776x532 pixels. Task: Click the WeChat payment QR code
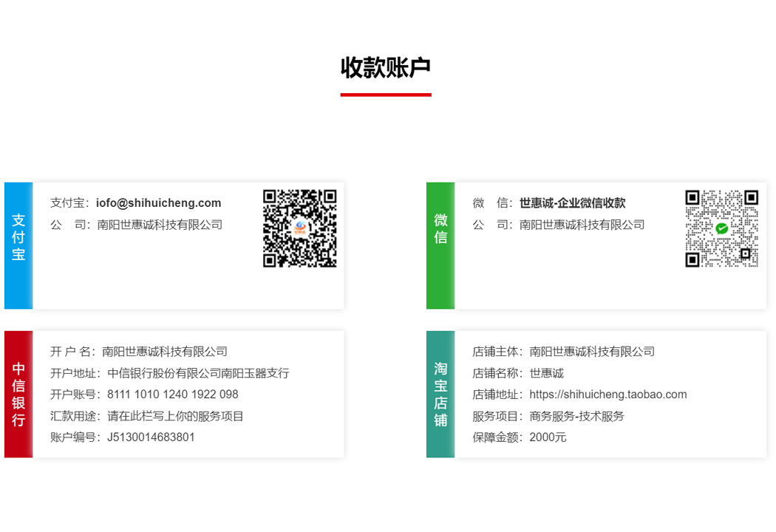(721, 228)
